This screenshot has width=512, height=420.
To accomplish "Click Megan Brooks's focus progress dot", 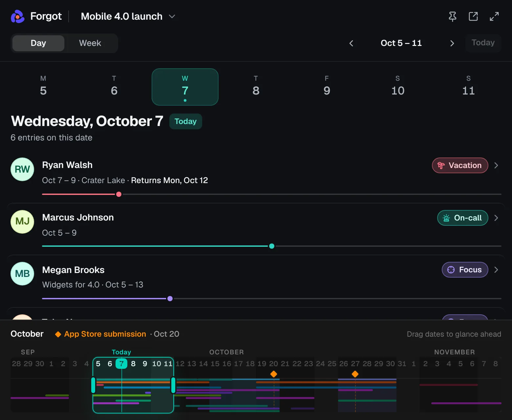I will 170,299.
